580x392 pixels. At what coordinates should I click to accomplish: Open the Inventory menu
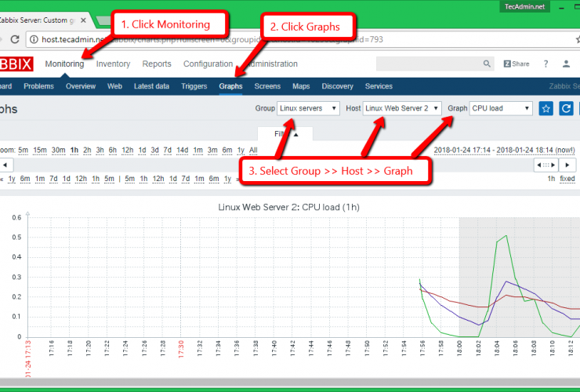(x=113, y=64)
